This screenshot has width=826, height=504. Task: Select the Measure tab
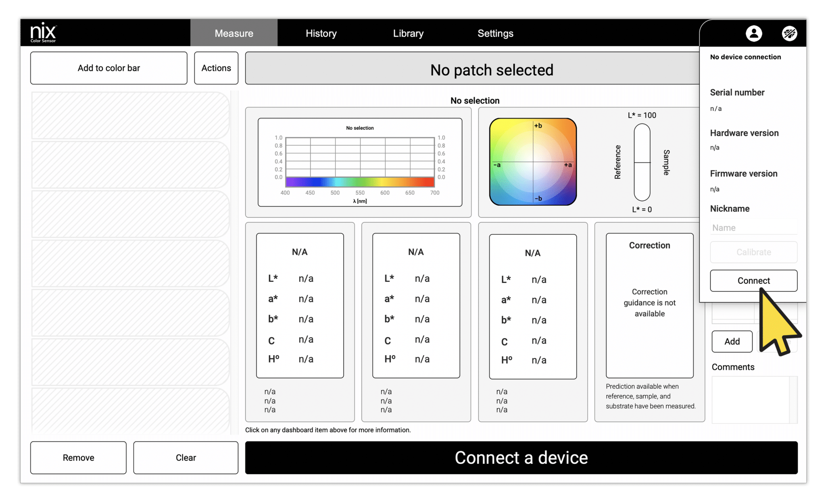pyautogui.click(x=233, y=33)
